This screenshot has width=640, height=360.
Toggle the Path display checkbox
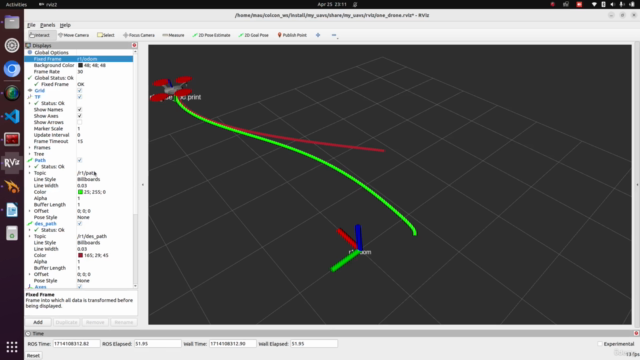pyautogui.click(x=80, y=160)
